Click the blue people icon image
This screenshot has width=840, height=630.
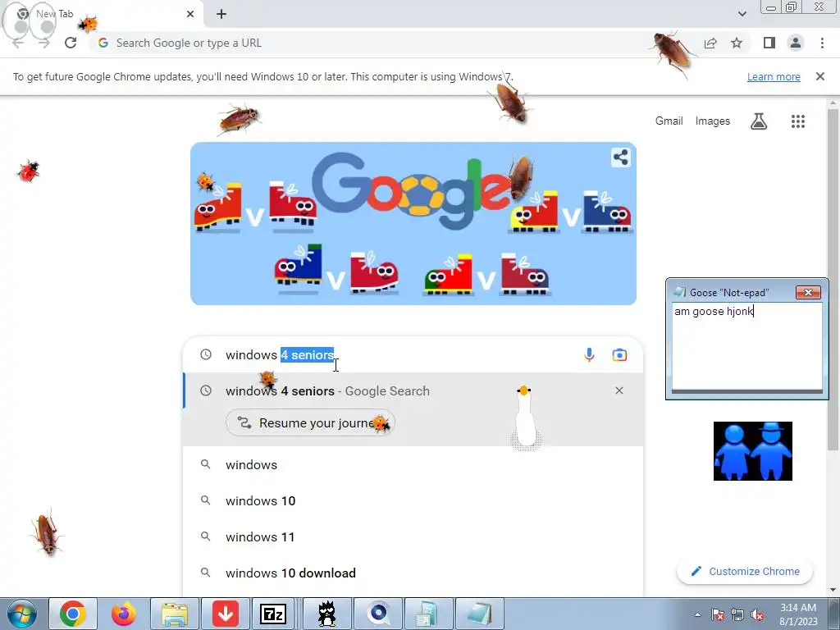[752, 451]
